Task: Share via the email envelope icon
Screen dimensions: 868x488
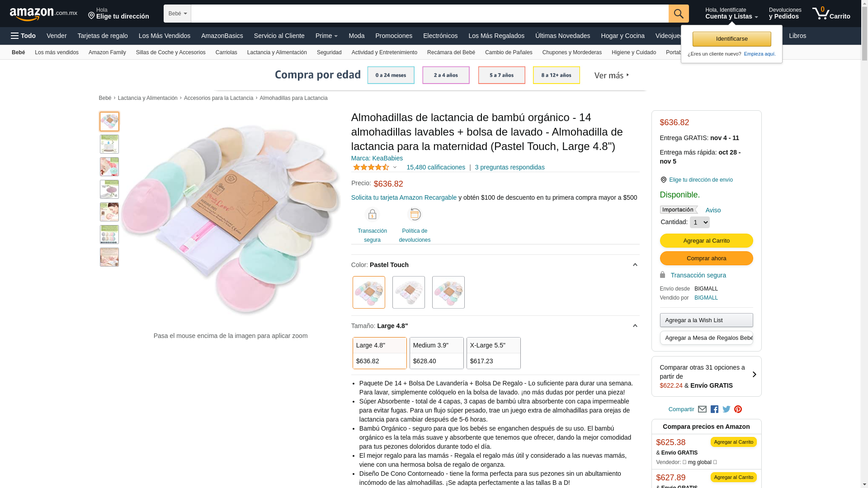Action: (x=702, y=409)
